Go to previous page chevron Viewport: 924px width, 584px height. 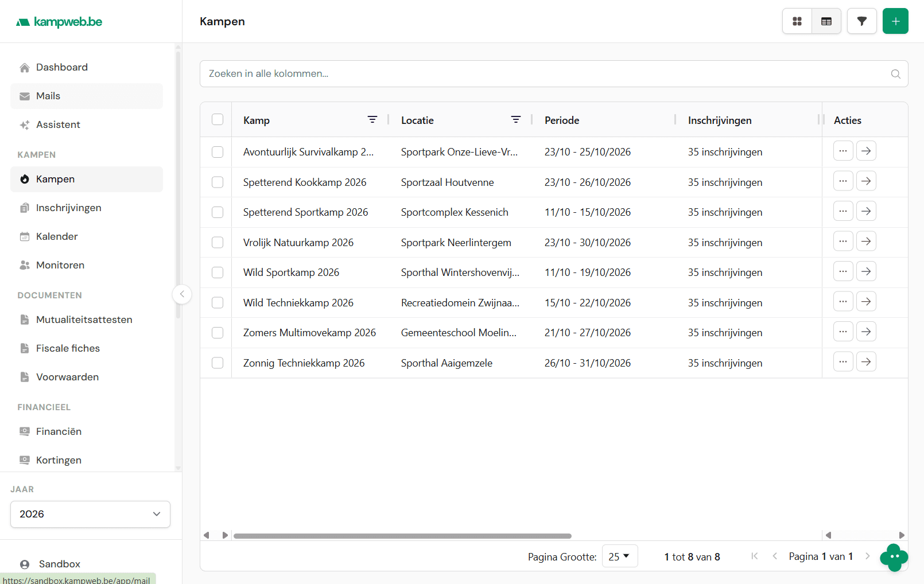775,556
